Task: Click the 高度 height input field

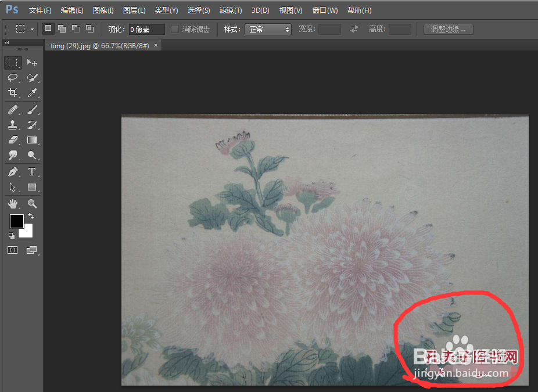Action: click(x=400, y=29)
